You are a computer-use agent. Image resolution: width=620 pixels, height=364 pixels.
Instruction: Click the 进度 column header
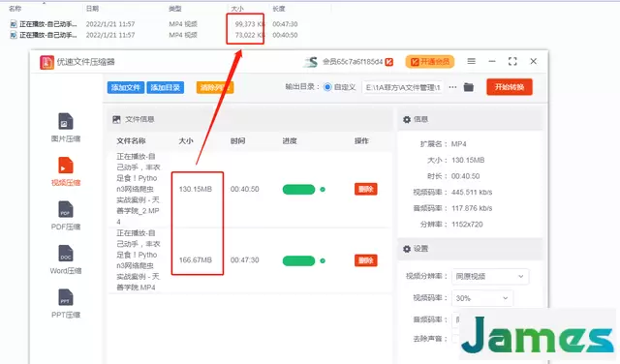point(290,141)
